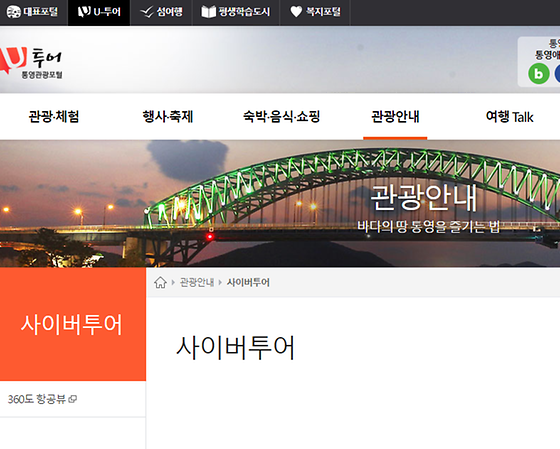Open the 여행 Talk menu
Viewport: 560px width, 449px height.
510,117
